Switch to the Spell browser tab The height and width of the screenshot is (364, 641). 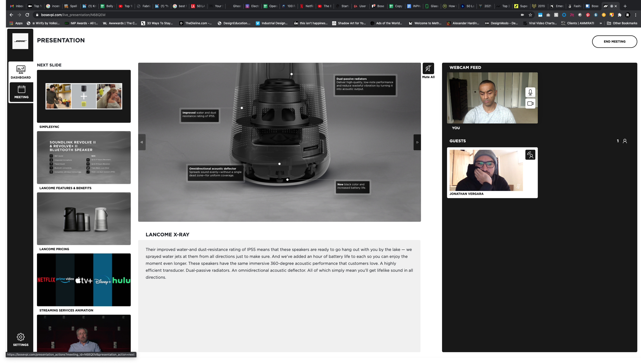[71, 6]
